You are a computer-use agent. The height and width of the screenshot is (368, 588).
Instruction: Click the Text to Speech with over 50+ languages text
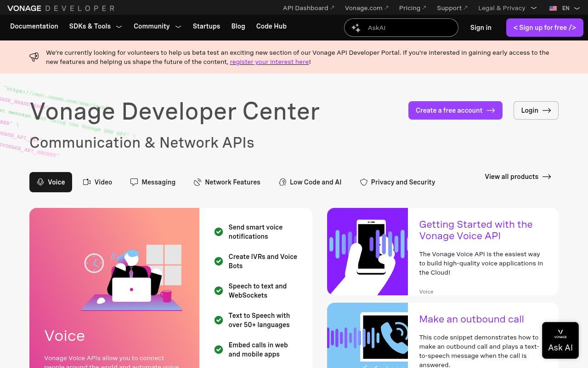259,320
